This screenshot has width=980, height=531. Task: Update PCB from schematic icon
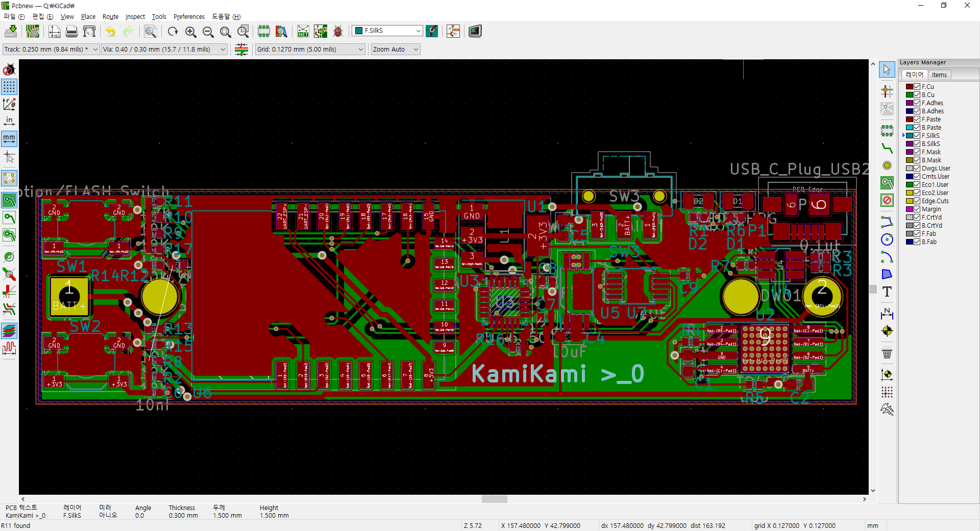(x=321, y=31)
